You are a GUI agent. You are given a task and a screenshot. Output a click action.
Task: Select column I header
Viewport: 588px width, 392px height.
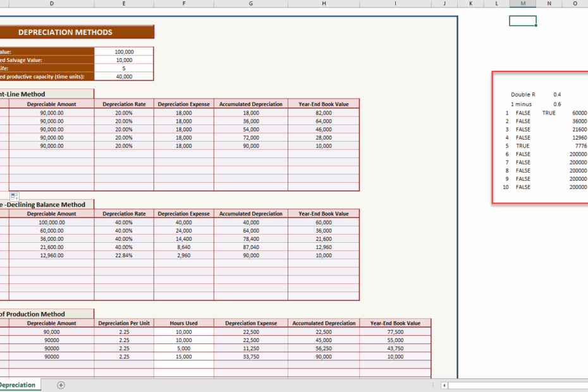(x=395, y=3)
